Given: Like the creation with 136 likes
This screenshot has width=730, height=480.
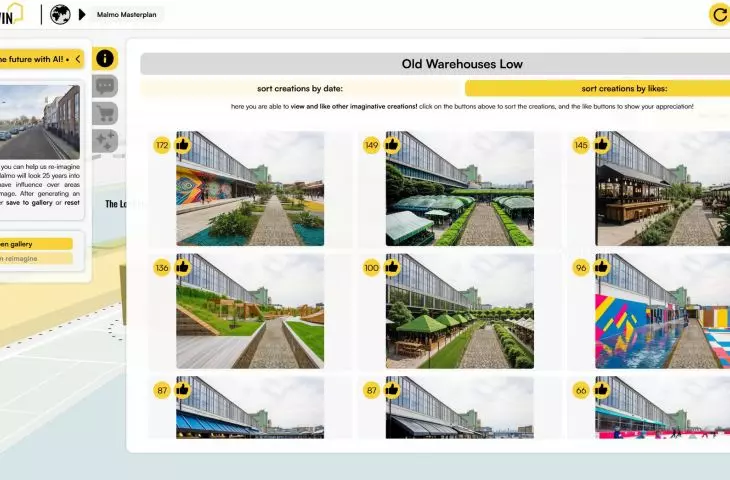Looking at the screenshot, I should point(182,267).
